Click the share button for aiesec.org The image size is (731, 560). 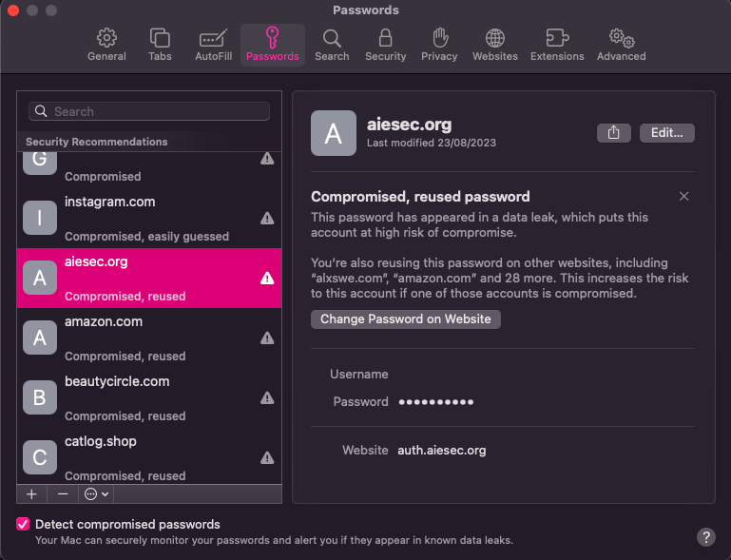click(613, 133)
